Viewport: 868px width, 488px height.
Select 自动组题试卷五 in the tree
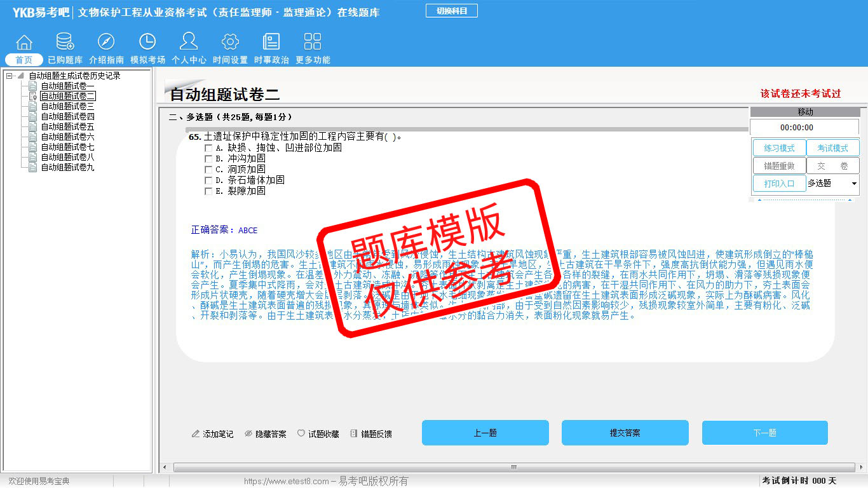[67, 126]
